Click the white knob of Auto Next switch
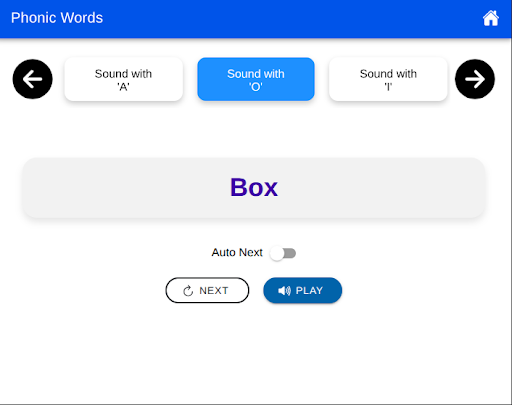Image resolution: width=512 pixels, height=405 pixels. click(x=277, y=253)
